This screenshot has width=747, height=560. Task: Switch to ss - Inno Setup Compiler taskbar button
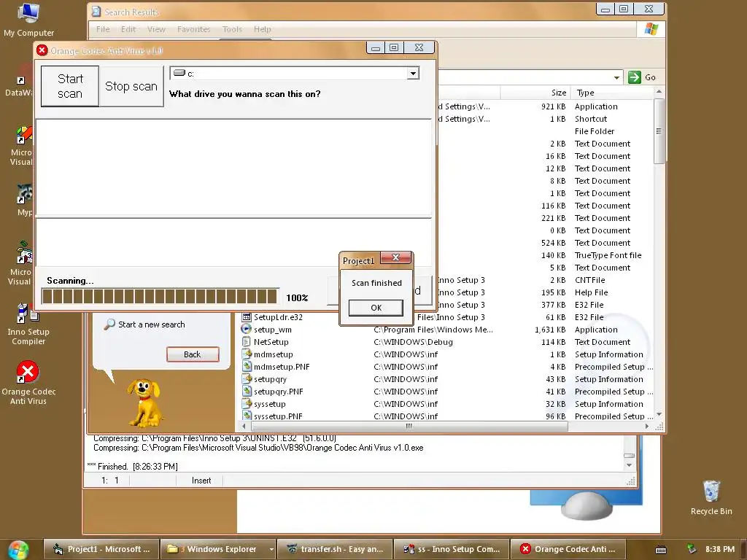point(452,549)
